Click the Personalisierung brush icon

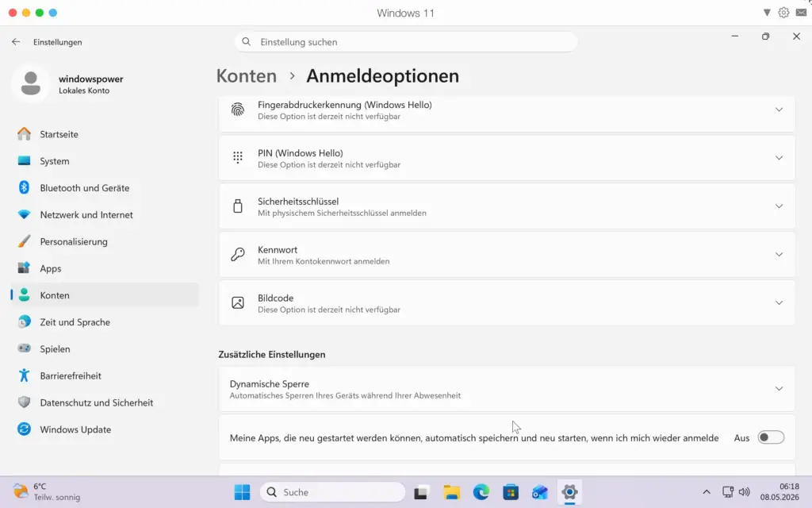tap(24, 241)
